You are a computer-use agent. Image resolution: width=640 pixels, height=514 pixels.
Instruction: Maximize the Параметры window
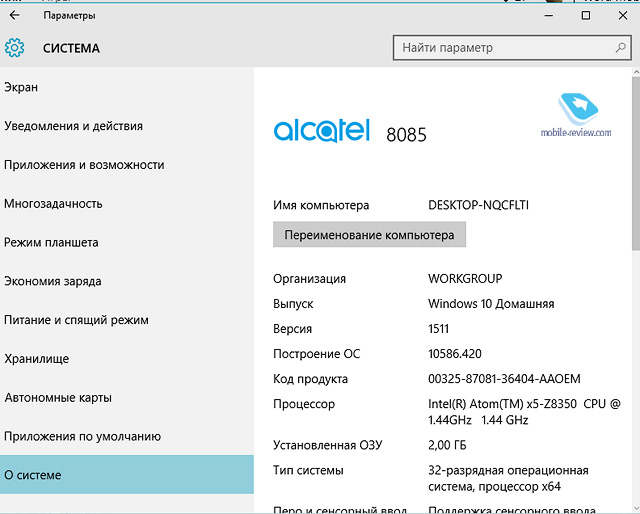coord(586,16)
